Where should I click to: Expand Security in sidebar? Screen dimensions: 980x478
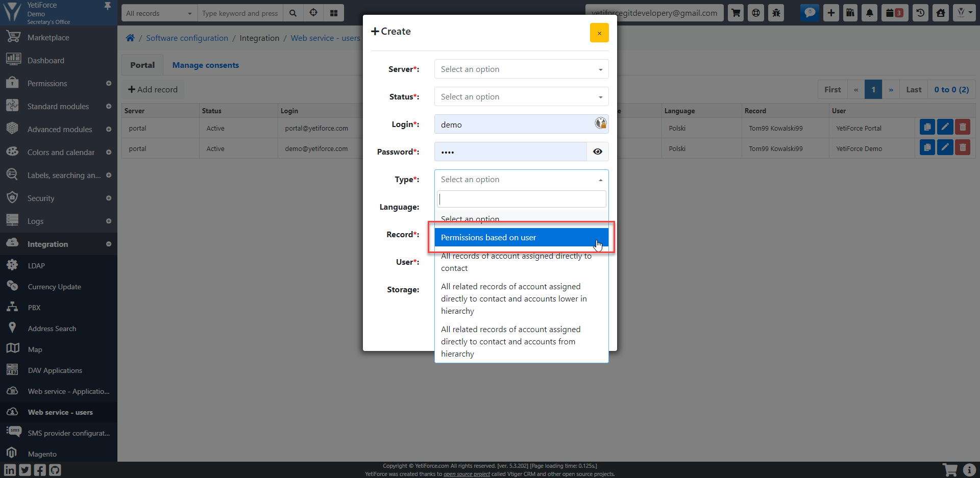[x=109, y=198]
